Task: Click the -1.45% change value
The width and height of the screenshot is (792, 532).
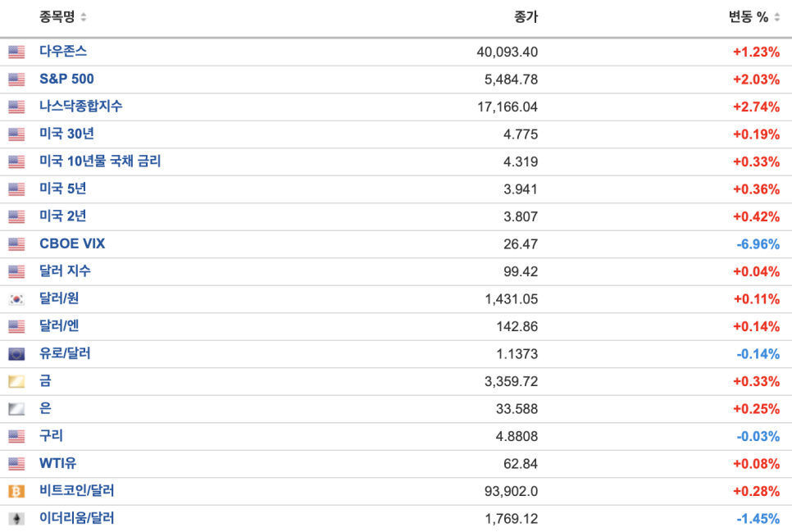Action: [758, 519]
